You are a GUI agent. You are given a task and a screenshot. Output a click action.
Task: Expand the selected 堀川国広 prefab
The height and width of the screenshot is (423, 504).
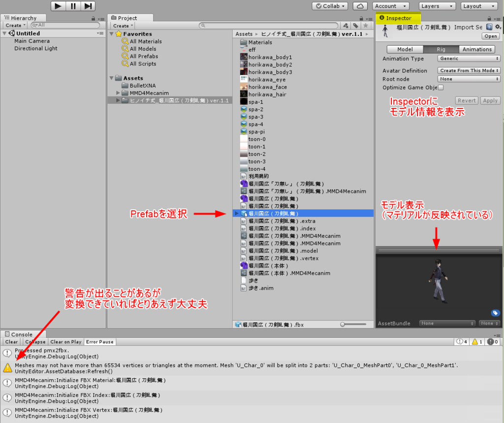(237, 213)
